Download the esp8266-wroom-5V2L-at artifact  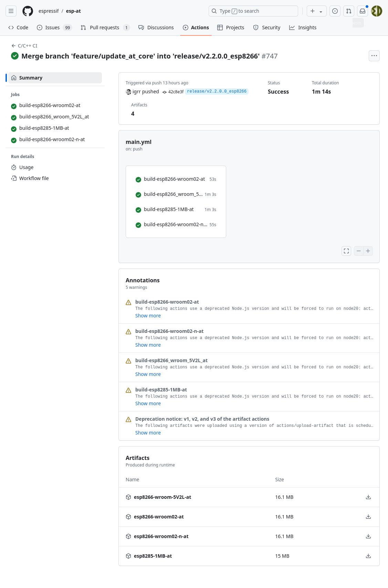click(368, 497)
